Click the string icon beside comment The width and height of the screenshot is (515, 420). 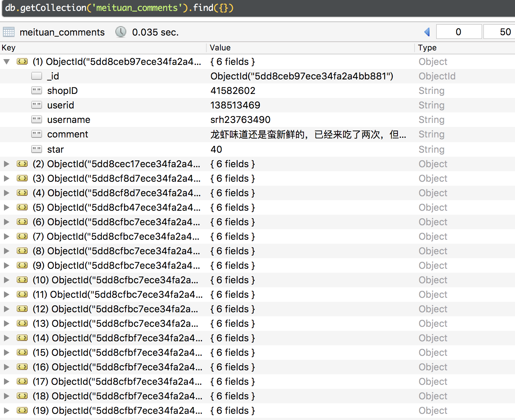click(x=37, y=134)
